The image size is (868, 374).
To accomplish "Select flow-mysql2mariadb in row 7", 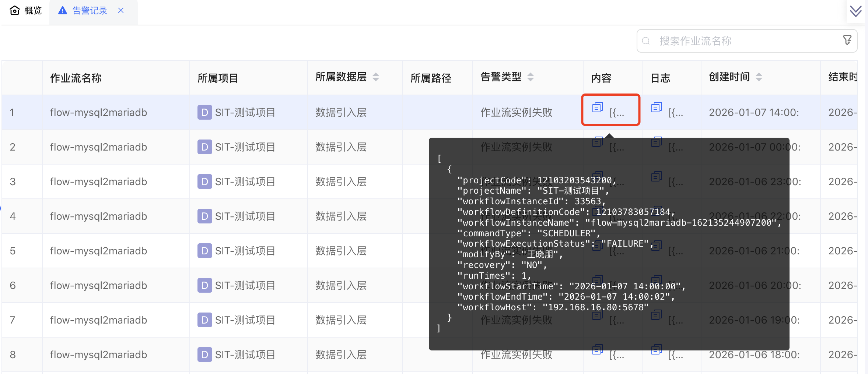I will click(98, 320).
